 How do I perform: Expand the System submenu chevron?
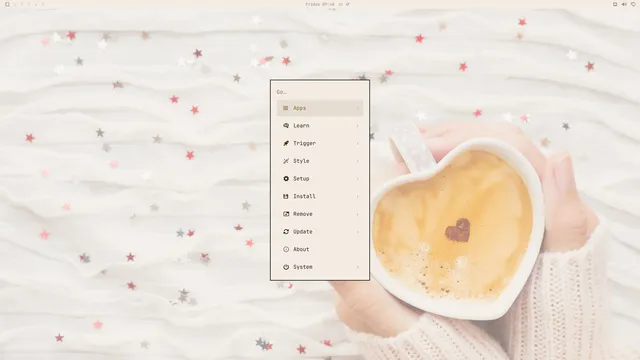point(358,267)
